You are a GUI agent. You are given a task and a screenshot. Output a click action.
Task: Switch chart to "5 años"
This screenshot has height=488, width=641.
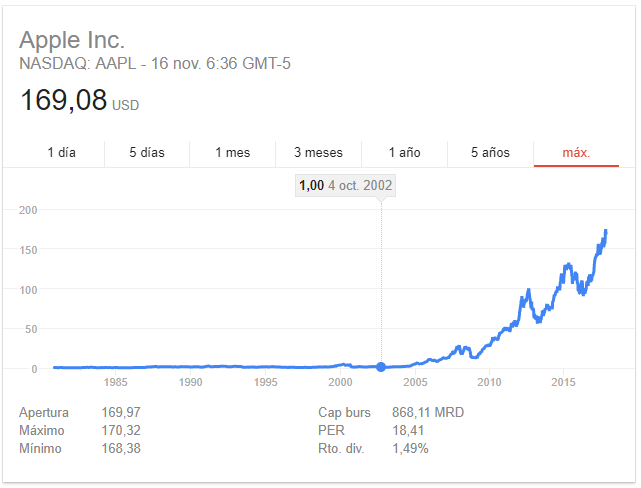click(490, 153)
